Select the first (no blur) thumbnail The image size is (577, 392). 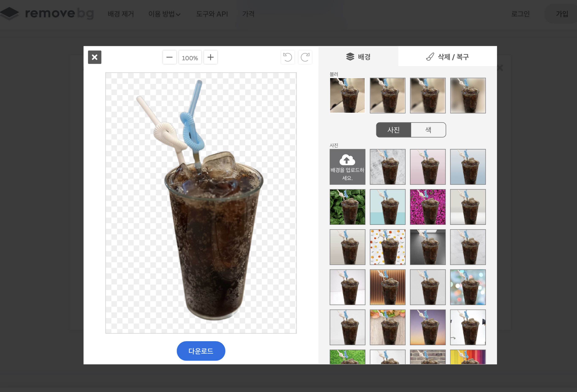(347, 95)
